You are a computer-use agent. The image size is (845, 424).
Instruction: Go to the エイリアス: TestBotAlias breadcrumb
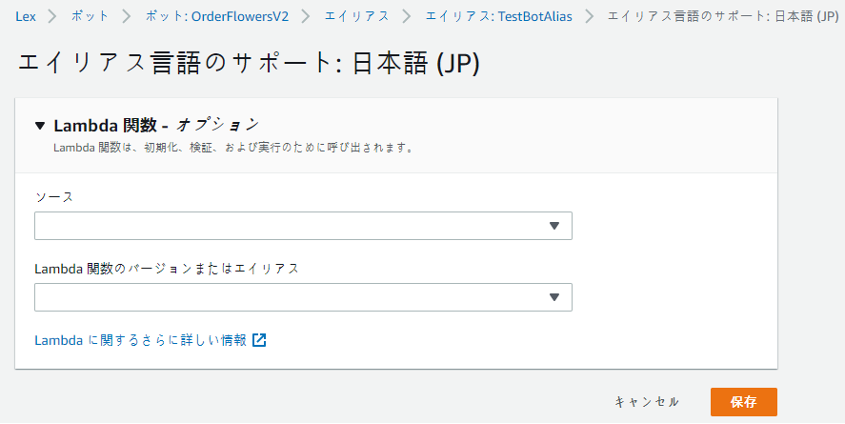(498, 16)
